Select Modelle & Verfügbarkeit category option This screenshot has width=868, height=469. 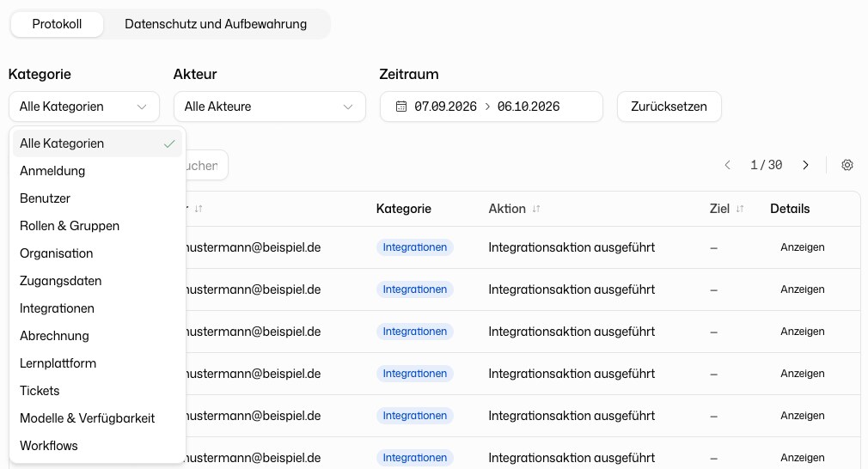[97, 418]
